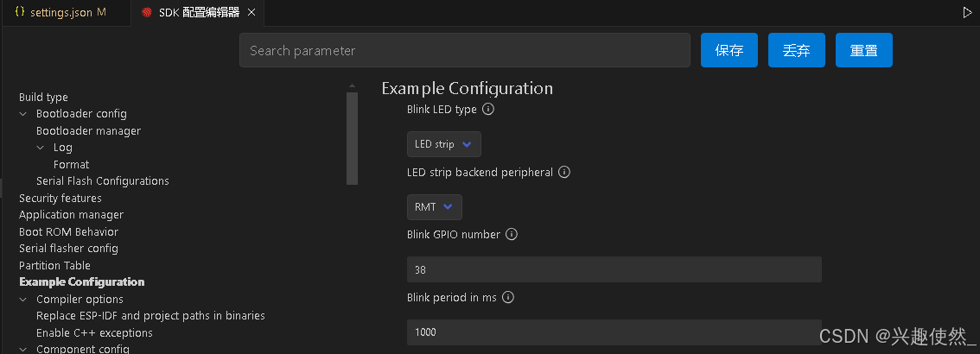
Task: Click info icon next to Blink GPIO number
Action: [x=511, y=234]
